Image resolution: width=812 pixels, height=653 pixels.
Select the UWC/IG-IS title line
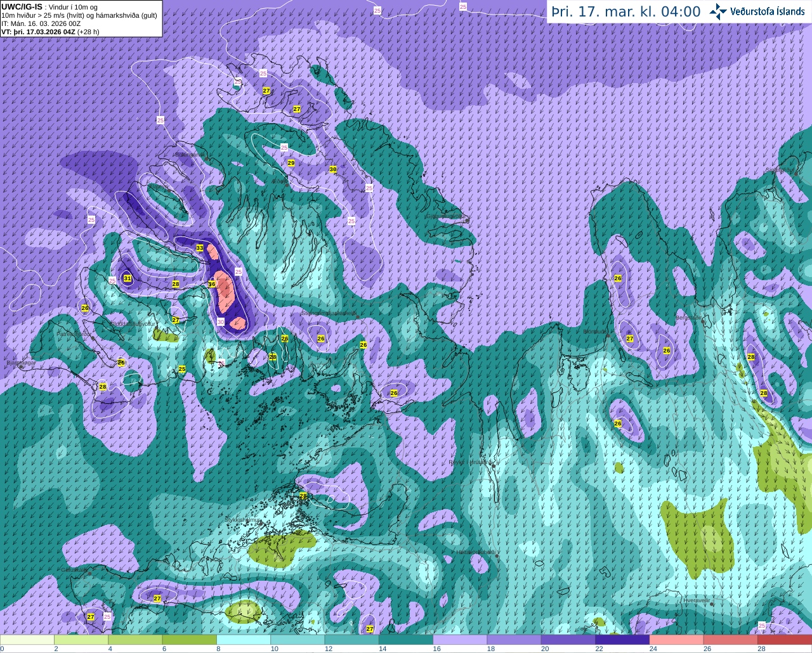49,7
